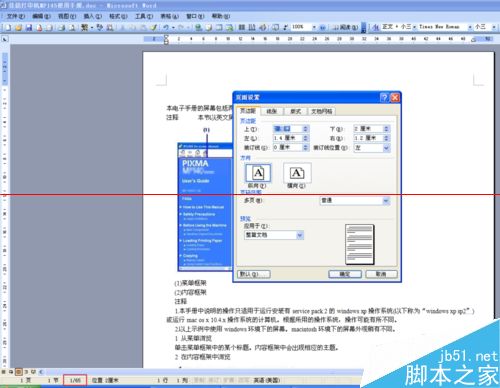Click the tab selector at the ruler's left end
This screenshot has height=388, width=500.
[5, 39]
